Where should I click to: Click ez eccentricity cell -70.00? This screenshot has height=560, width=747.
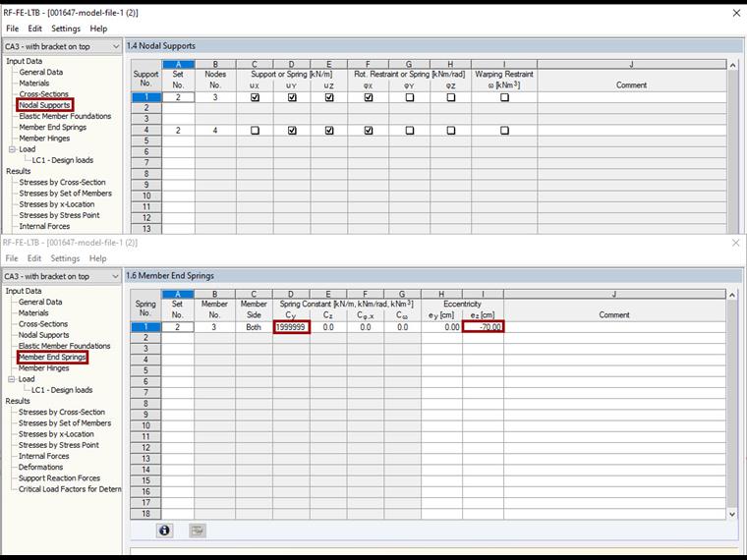tap(483, 327)
